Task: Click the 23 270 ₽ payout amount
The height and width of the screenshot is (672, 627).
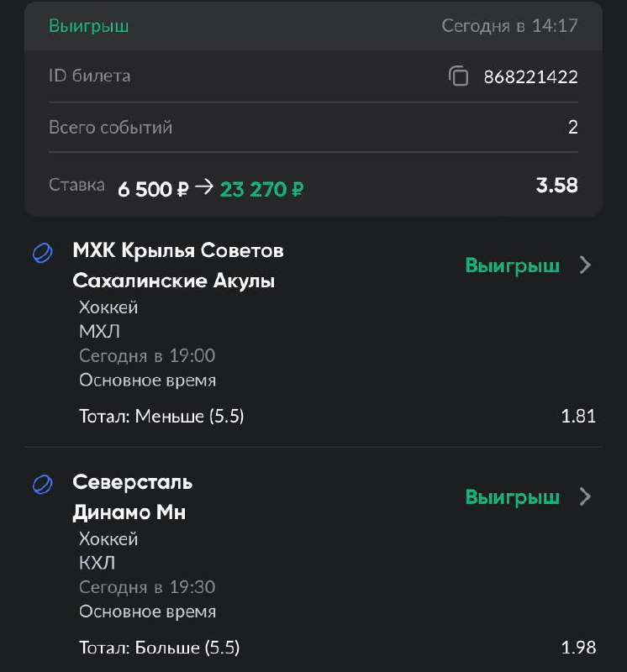Action: 261,189
